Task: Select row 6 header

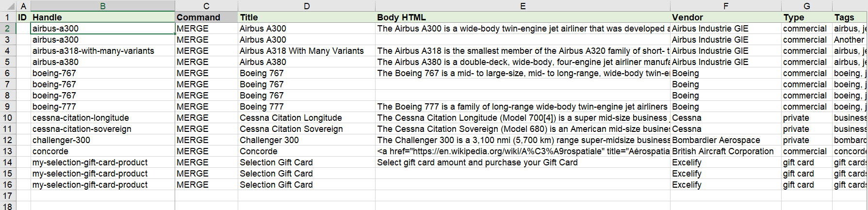Action: (x=7, y=73)
